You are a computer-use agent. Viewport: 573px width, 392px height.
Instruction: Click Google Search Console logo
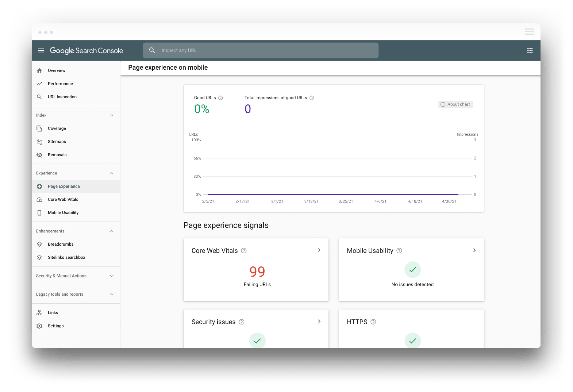(86, 50)
